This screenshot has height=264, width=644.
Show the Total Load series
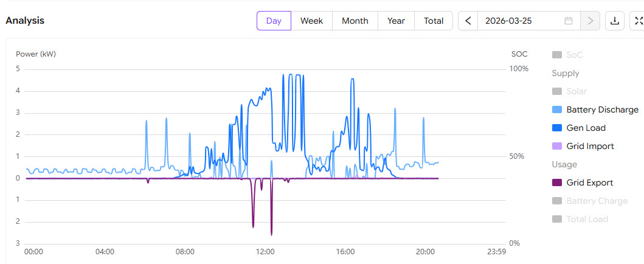pos(557,219)
